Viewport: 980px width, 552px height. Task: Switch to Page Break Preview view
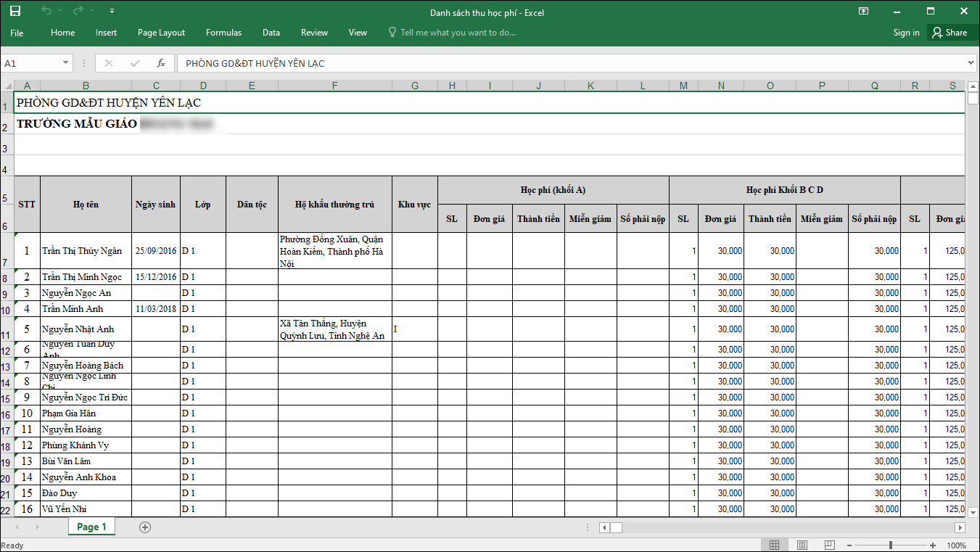click(828, 545)
